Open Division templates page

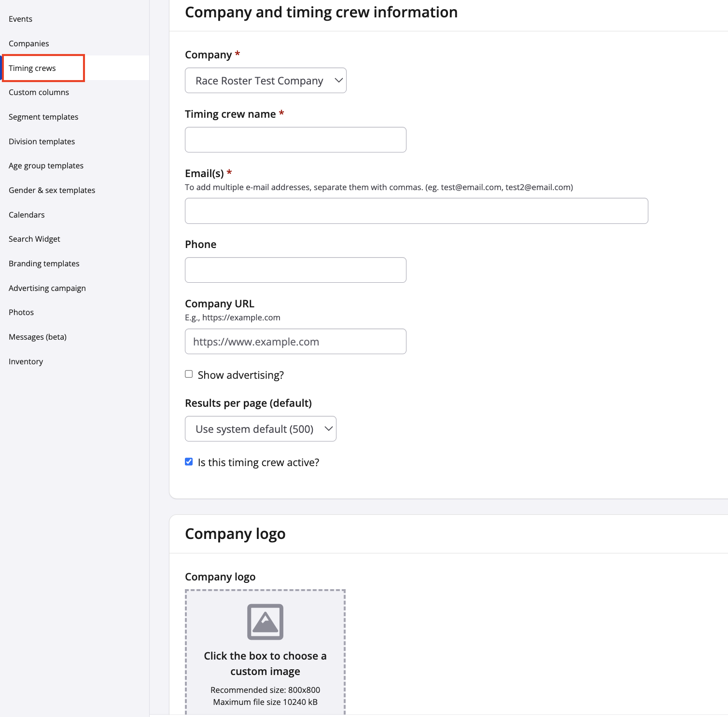(x=42, y=141)
